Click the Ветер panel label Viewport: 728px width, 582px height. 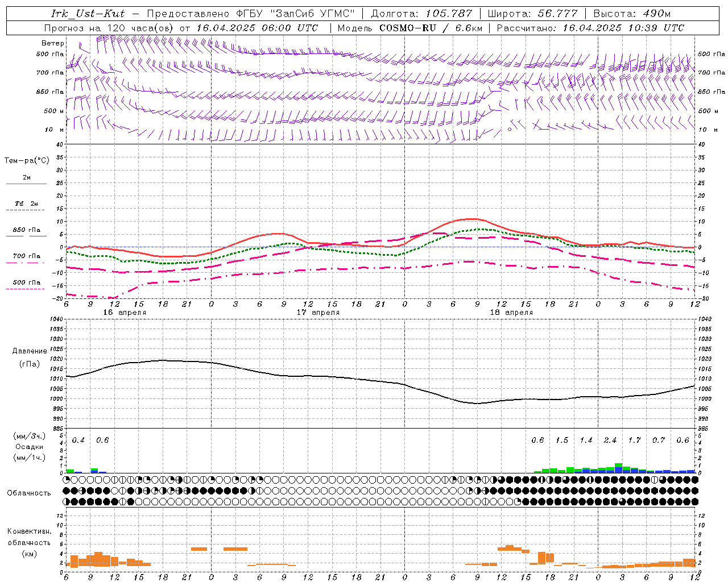(53, 43)
